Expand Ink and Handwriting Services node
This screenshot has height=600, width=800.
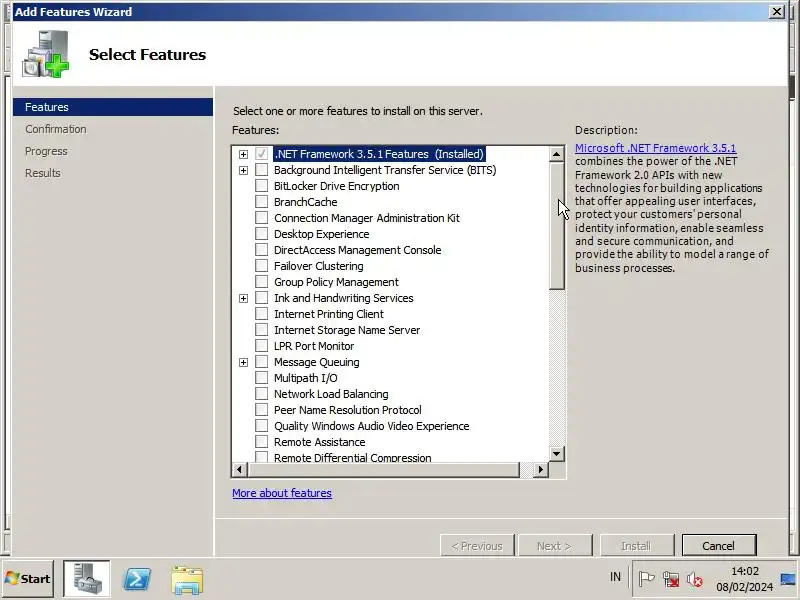tap(243, 298)
